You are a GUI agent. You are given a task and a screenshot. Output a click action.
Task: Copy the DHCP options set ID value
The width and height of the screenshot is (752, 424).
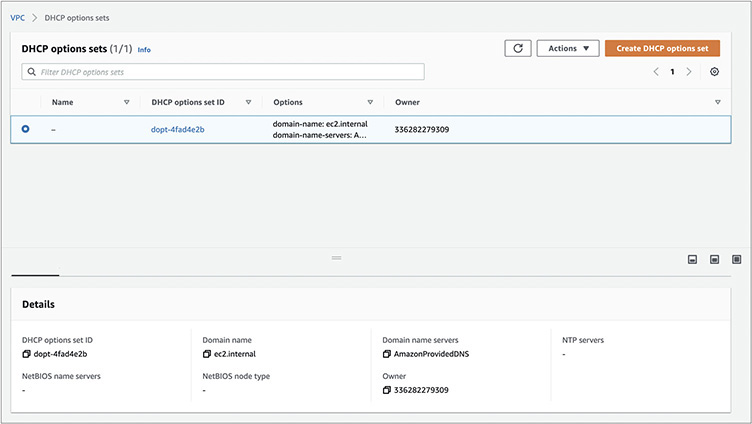click(x=27, y=354)
